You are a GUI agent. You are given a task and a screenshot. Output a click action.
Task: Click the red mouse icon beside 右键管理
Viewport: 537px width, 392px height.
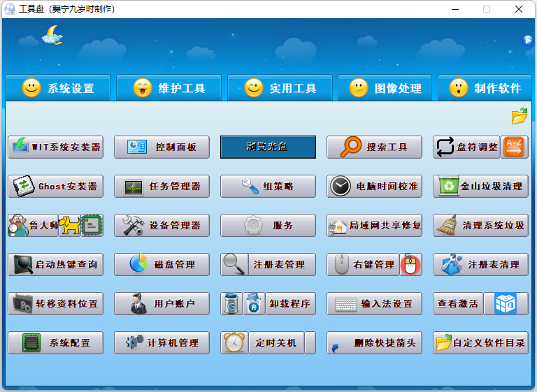[411, 265]
